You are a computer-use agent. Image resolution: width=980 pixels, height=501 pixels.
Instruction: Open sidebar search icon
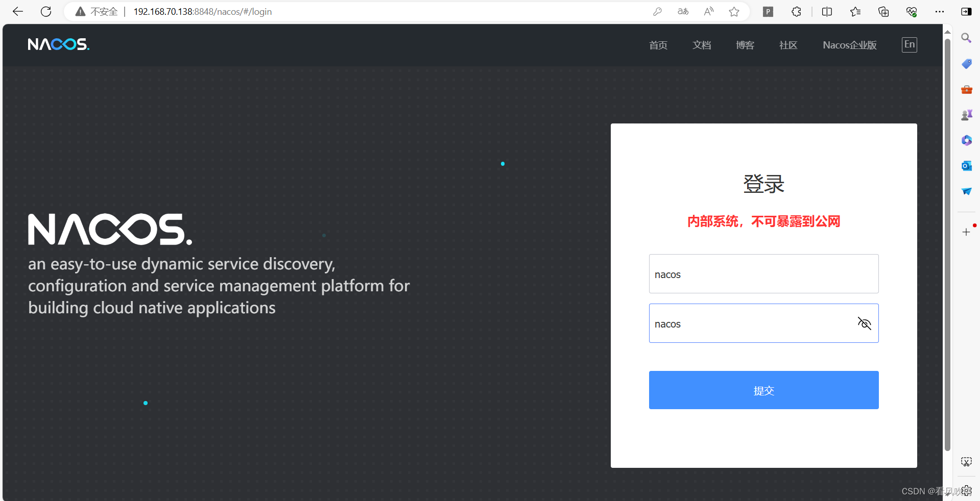point(966,38)
